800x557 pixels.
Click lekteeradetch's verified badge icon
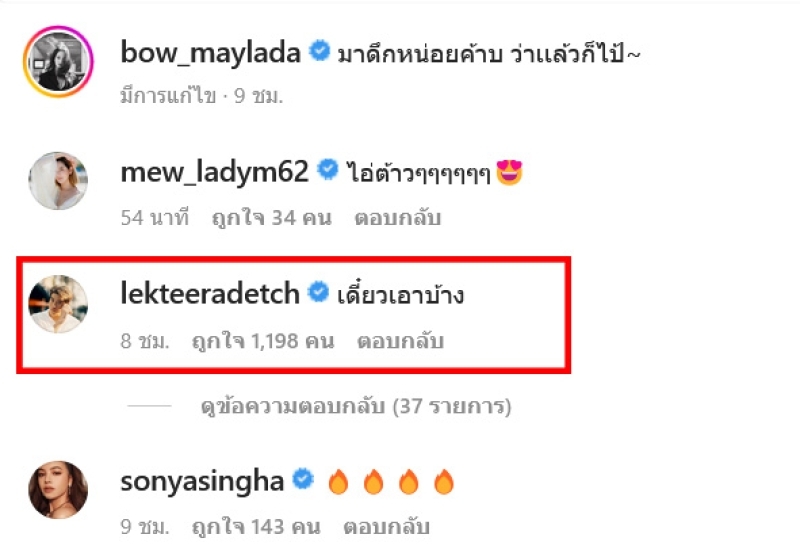click(318, 292)
